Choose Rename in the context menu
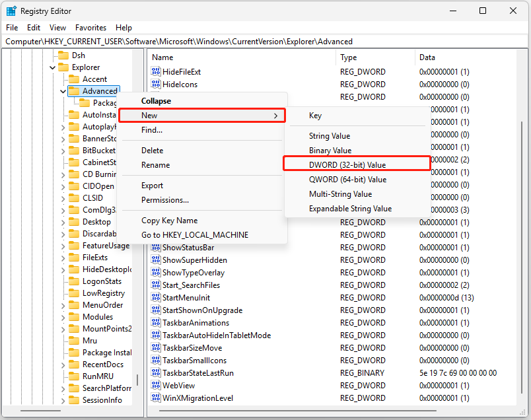This screenshot has width=531, height=420. 202,165
